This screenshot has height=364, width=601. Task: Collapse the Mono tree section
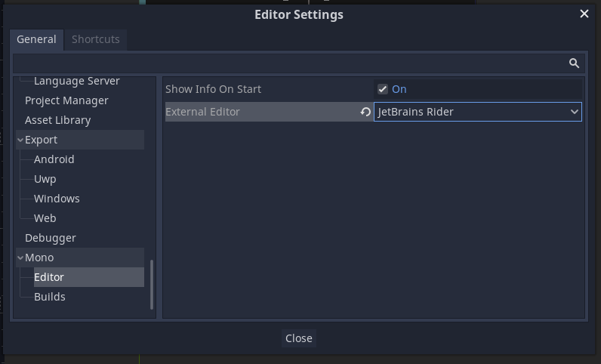[20, 258]
